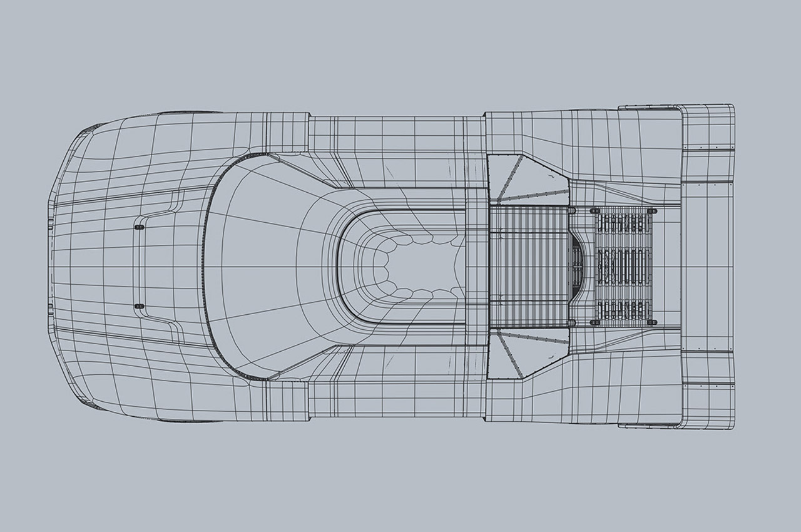Click the lower hood latch pin

click(x=139, y=307)
